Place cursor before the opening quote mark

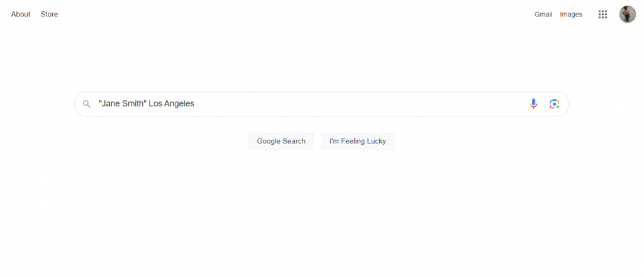tap(99, 104)
